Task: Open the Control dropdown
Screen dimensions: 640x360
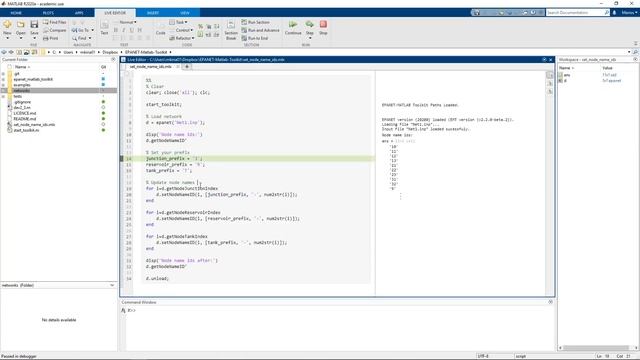Action: [x=182, y=30]
